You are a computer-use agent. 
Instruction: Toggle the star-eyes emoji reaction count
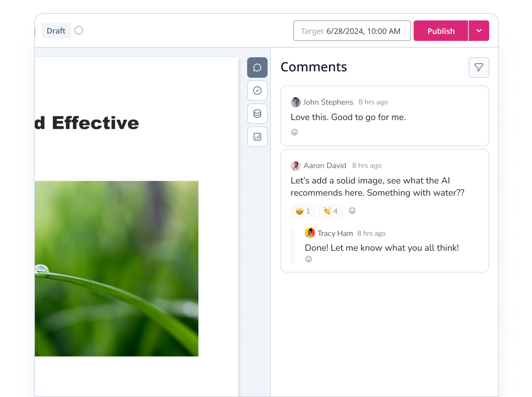[x=303, y=211]
